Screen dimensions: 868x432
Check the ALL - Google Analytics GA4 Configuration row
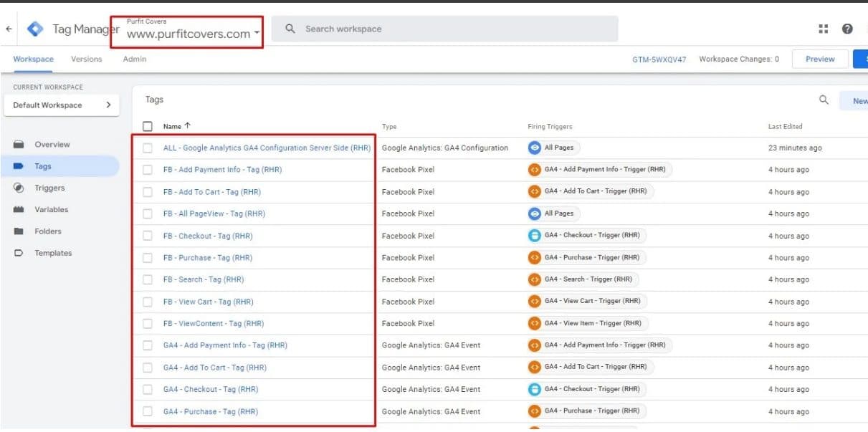pyautogui.click(x=148, y=148)
